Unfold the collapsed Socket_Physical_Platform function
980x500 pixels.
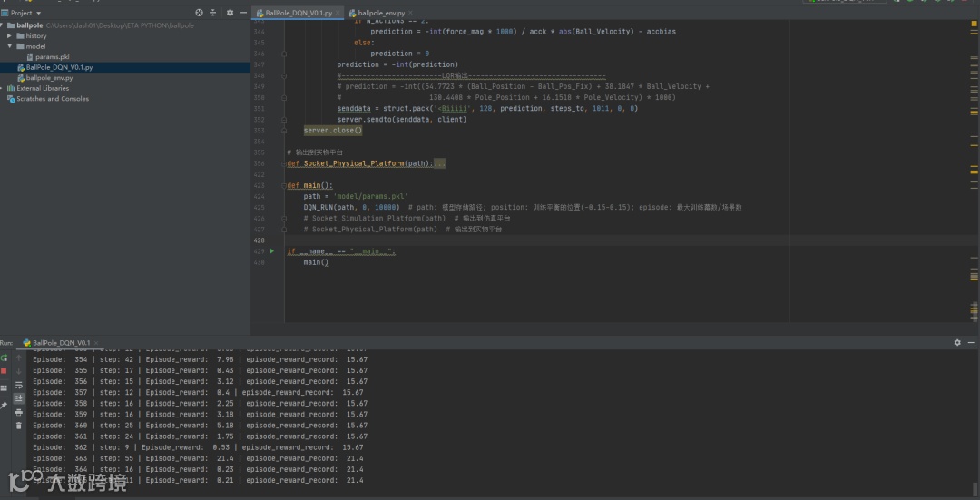tap(439, 163)
